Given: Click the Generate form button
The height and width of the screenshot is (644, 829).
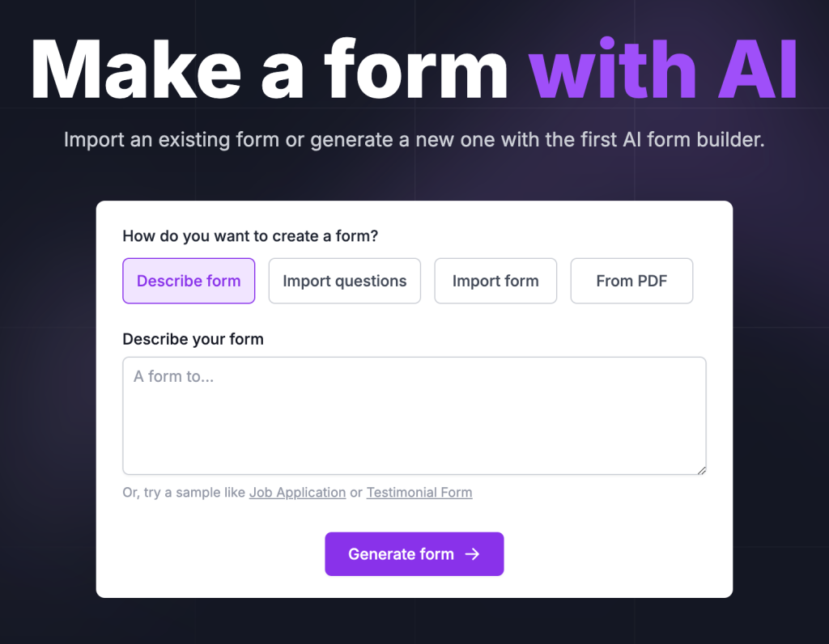Looking at the screenshot, I should point(401,554).
